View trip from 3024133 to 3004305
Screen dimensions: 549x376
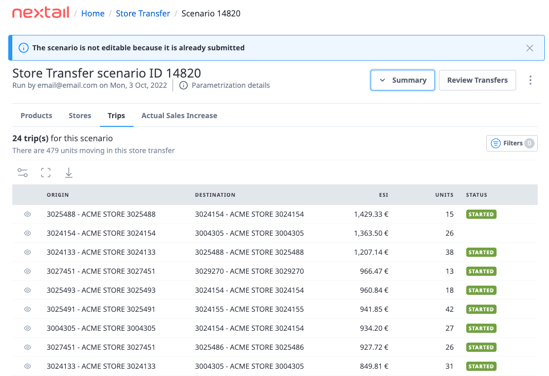(27, 366)
